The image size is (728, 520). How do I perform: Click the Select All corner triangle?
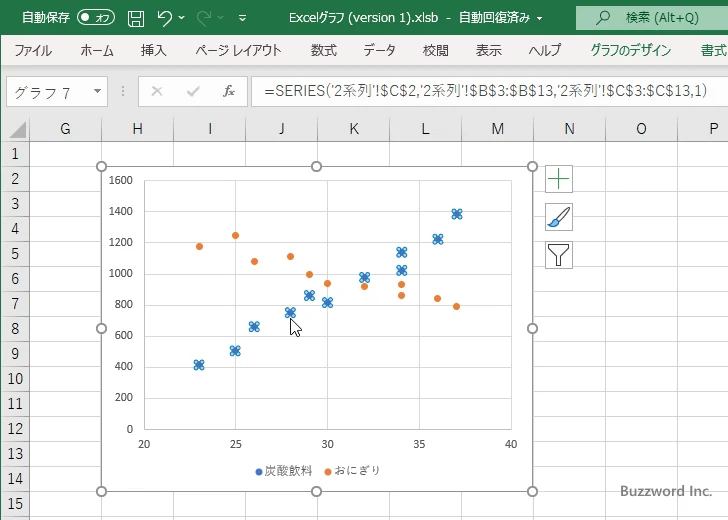18,130
